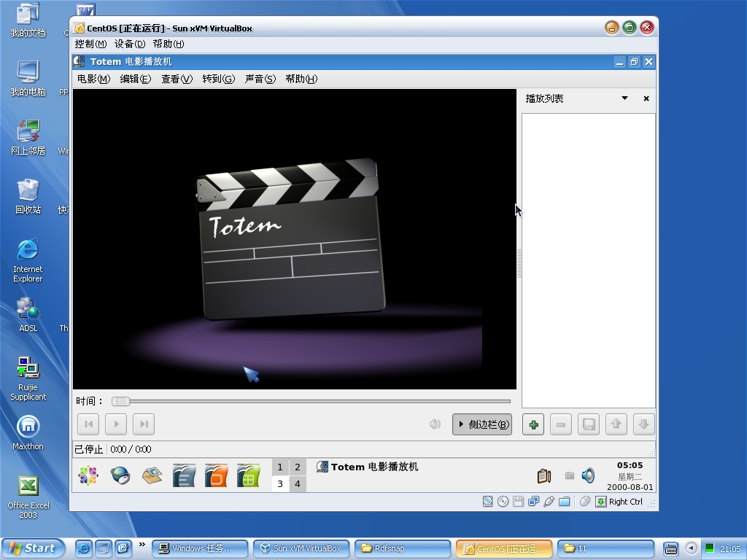The height and width of the screenshot is (560, 747).
Task: Switch to the Sun xVM VirtualBox taskbar button
Action: coord(301,548)
